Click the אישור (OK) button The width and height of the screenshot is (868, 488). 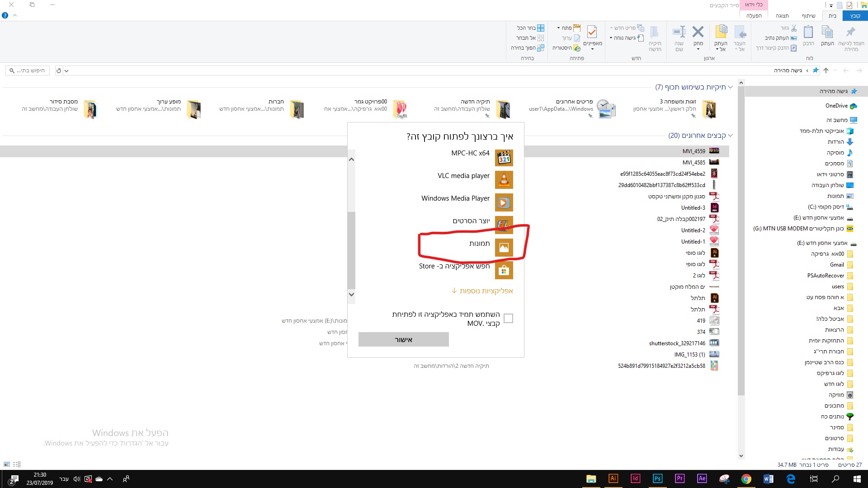(403, 339)
